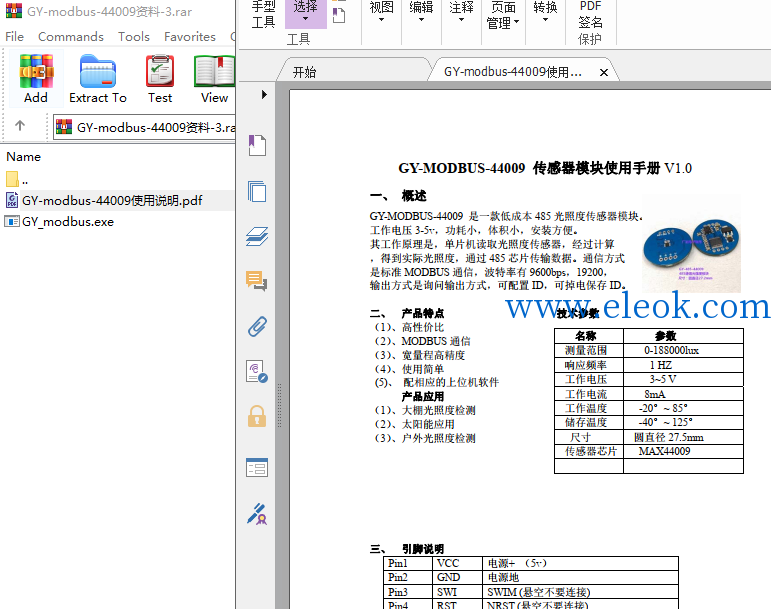
Task: Click the MAX44009 sensor chip cell
Action: [683, 451]
